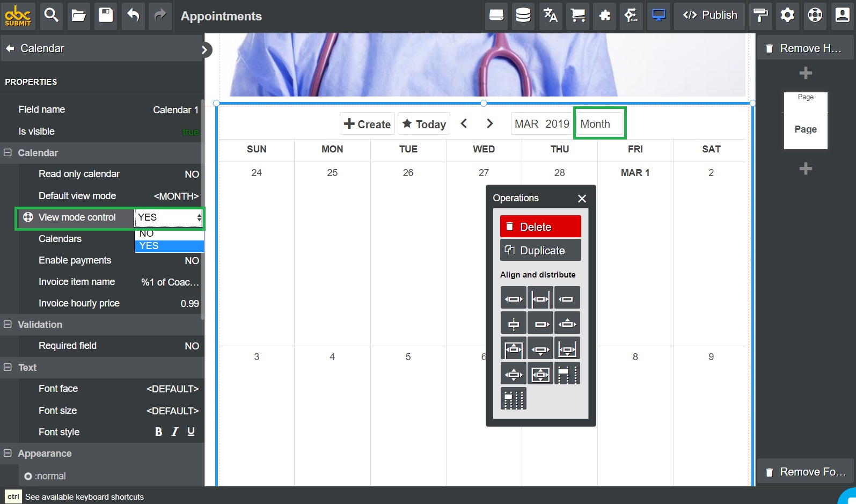Select the Page thumbnail
856x504 pixels.
click(x=806, y=121)
